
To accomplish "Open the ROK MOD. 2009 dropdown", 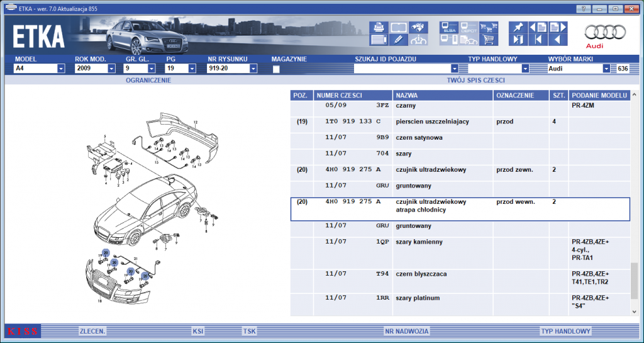I will (x=112, y=69).
